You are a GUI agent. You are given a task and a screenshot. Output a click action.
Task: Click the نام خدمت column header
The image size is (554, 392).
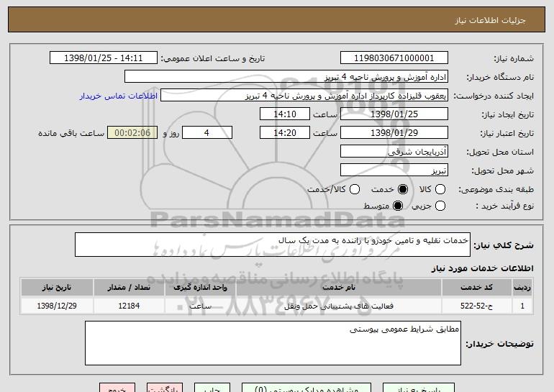(x=339, y=288)
